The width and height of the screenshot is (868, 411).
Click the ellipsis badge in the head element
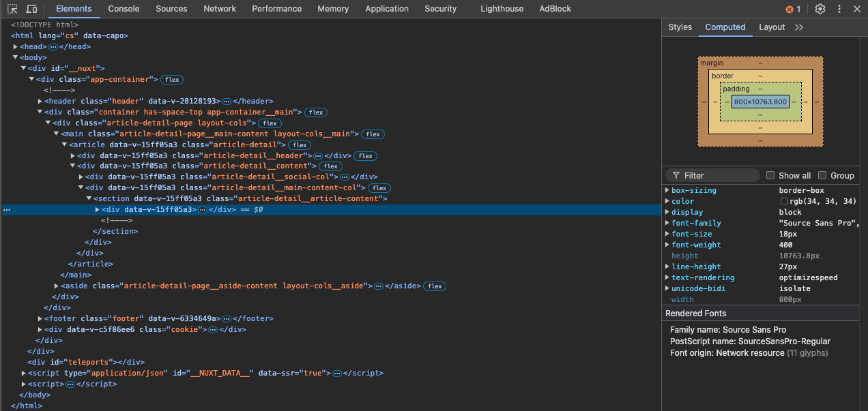click(53, 46)
